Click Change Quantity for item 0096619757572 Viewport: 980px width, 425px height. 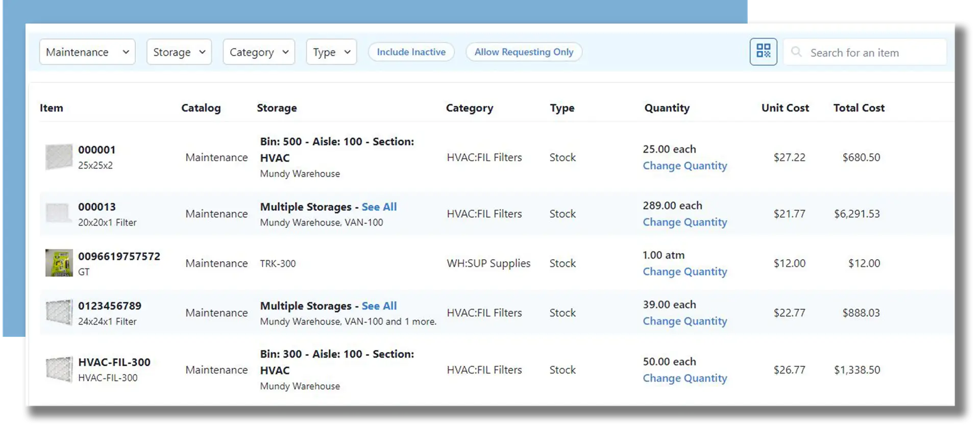click(684, 272)
